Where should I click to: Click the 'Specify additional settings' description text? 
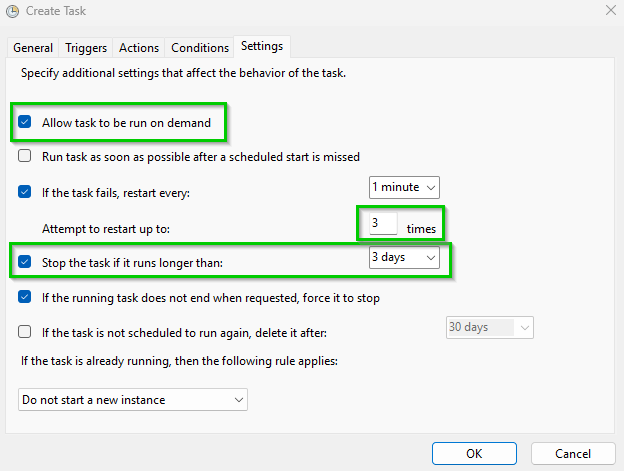183,73
